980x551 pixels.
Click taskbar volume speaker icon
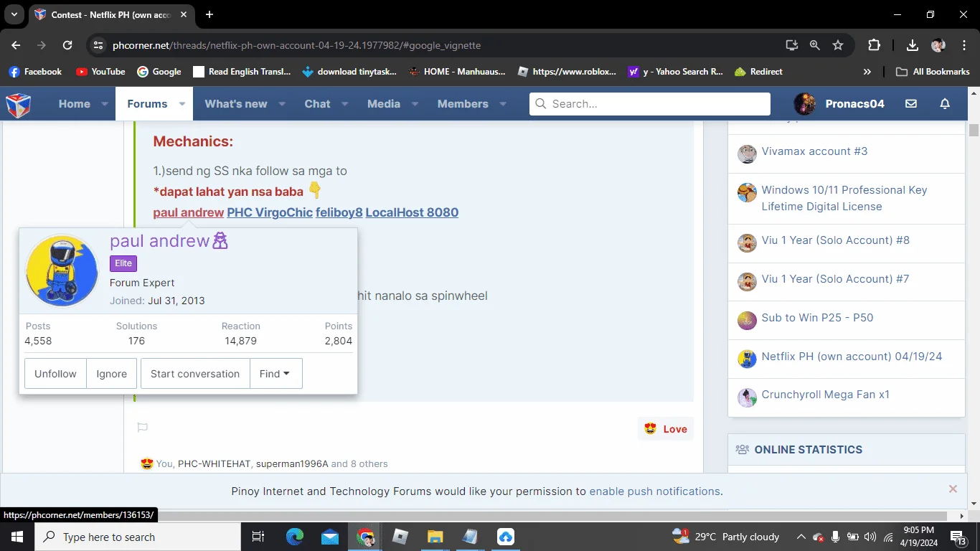pyautogui.click(x=870, y=537)
